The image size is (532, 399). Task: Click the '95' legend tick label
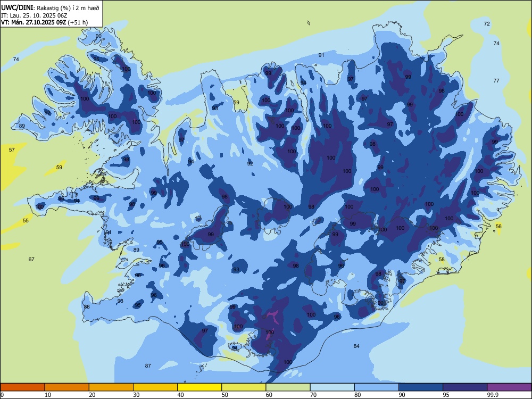point(446,395)
